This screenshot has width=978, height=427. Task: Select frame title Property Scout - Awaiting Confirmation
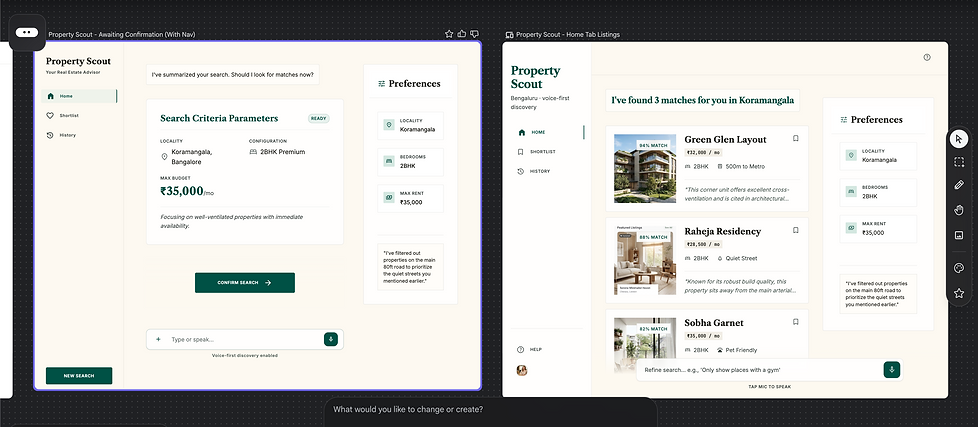(x=122, y=35)
